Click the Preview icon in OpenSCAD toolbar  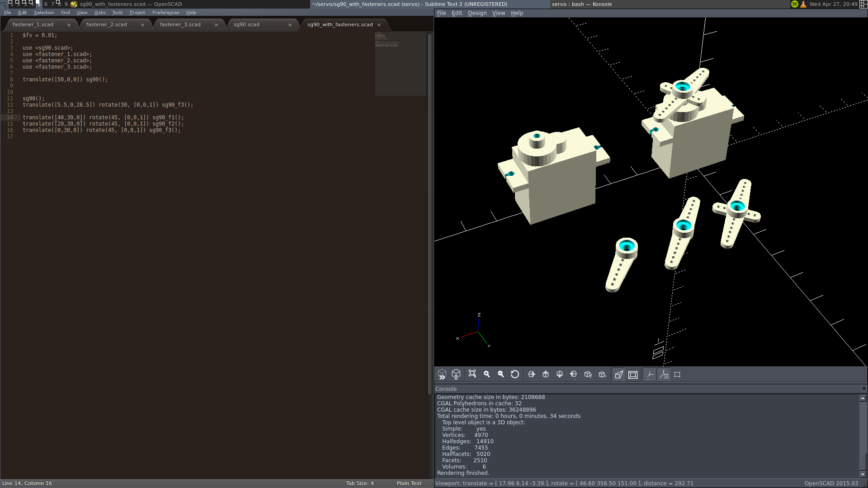click(442, 375)
